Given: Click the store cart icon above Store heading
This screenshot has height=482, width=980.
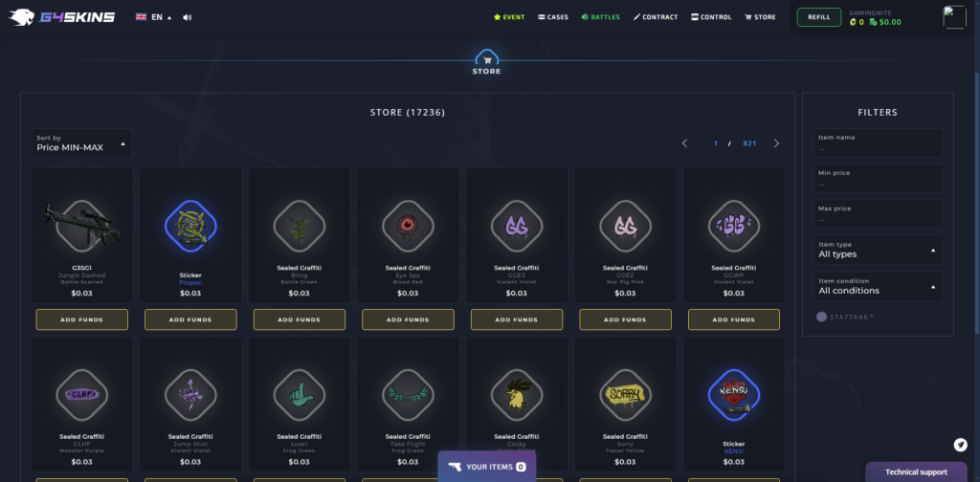Looking at the screenshot, I should (487, 60).
